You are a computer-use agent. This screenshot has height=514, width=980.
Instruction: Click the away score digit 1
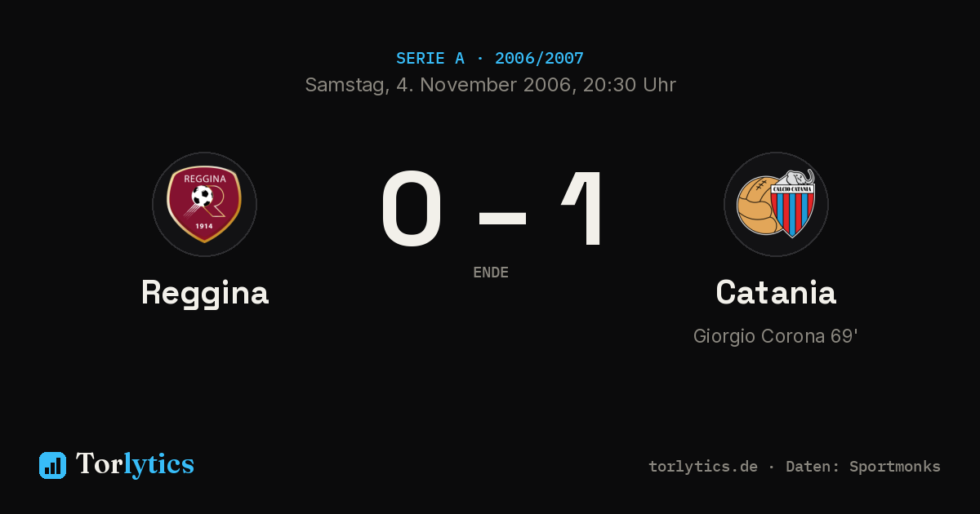point(584,208)
